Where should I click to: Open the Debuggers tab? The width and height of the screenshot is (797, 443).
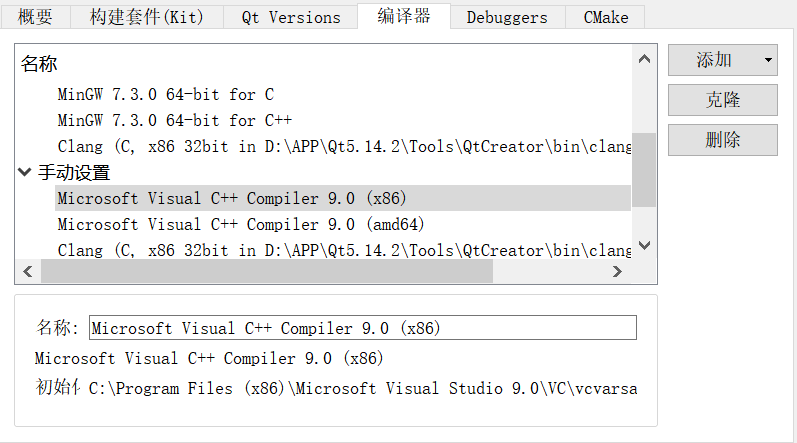click(x=506, y=18)
